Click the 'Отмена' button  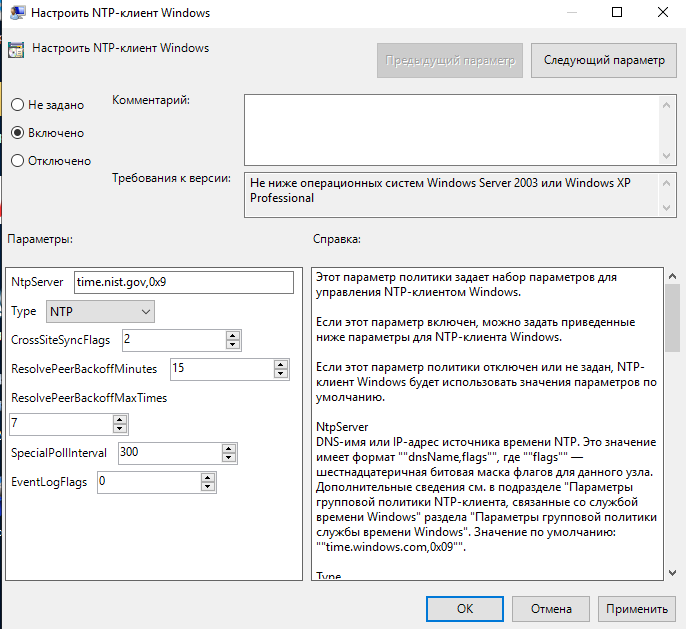[551, 608]
